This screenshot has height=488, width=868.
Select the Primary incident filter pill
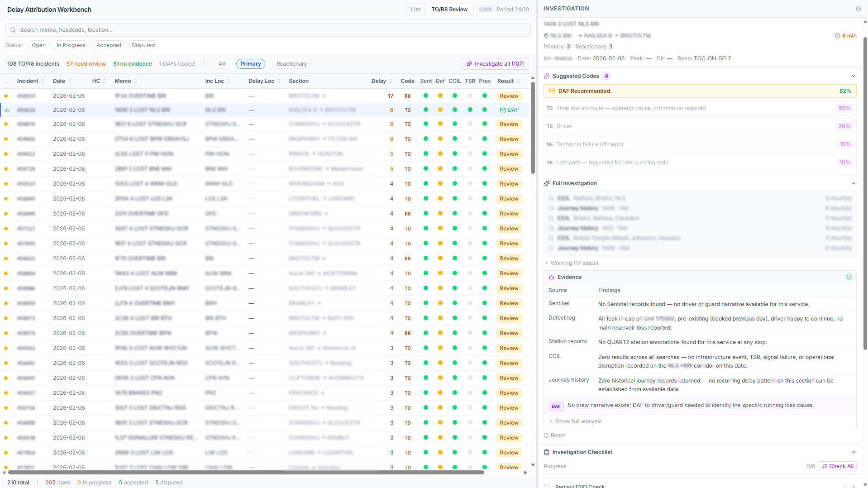(251, 64)
